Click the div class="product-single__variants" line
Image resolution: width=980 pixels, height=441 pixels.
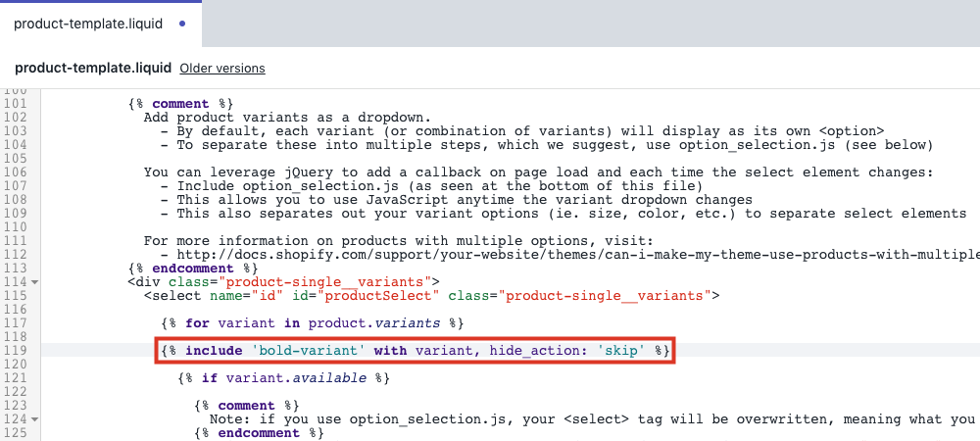click(284, 281)
